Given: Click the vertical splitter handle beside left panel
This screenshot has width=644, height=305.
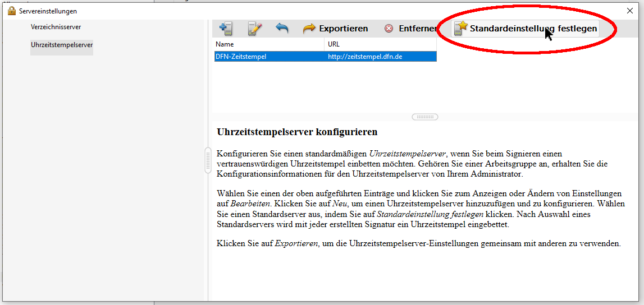Looking at the screenshot, I should [208, 160].
